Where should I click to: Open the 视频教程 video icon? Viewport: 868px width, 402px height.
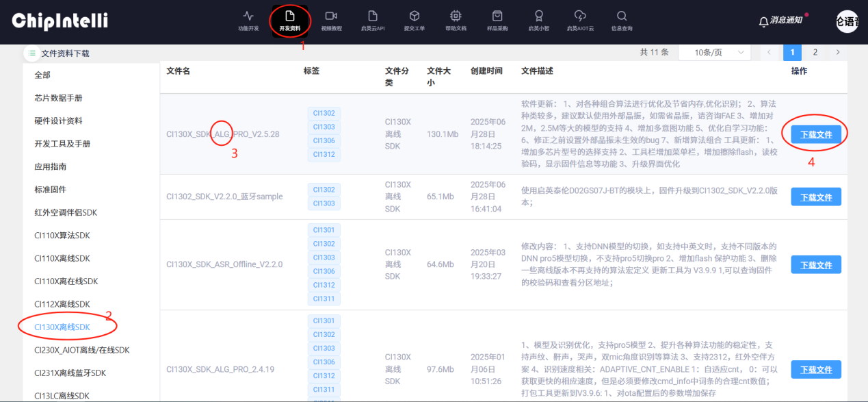(x=331, y=16)
